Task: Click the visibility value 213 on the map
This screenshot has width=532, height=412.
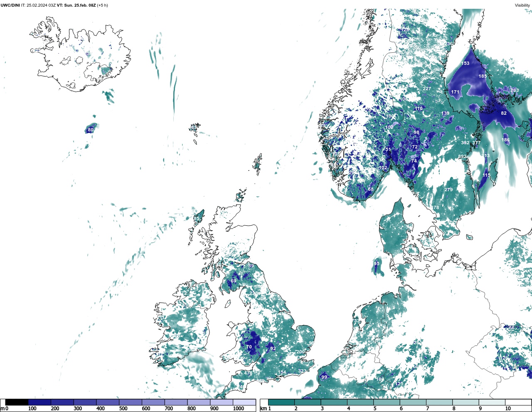Action: click(x=485, y=155)
